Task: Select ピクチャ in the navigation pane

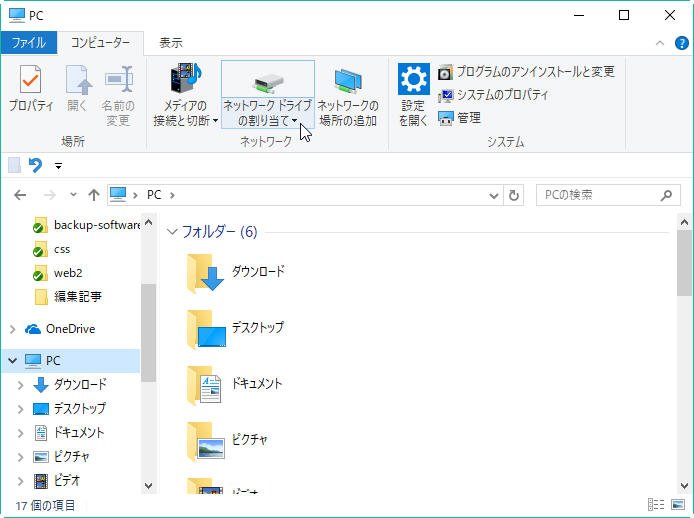Action: (61, 456)
